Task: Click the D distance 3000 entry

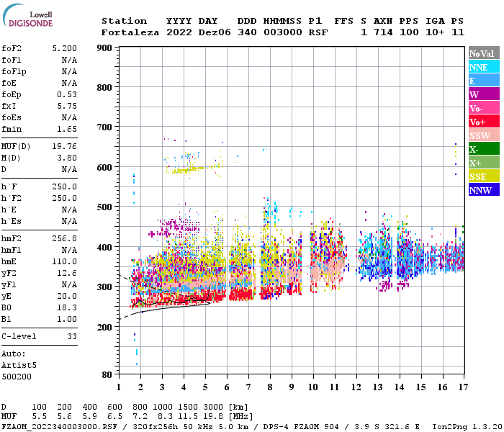Action: pyautogui.click(x=213, y=407)
